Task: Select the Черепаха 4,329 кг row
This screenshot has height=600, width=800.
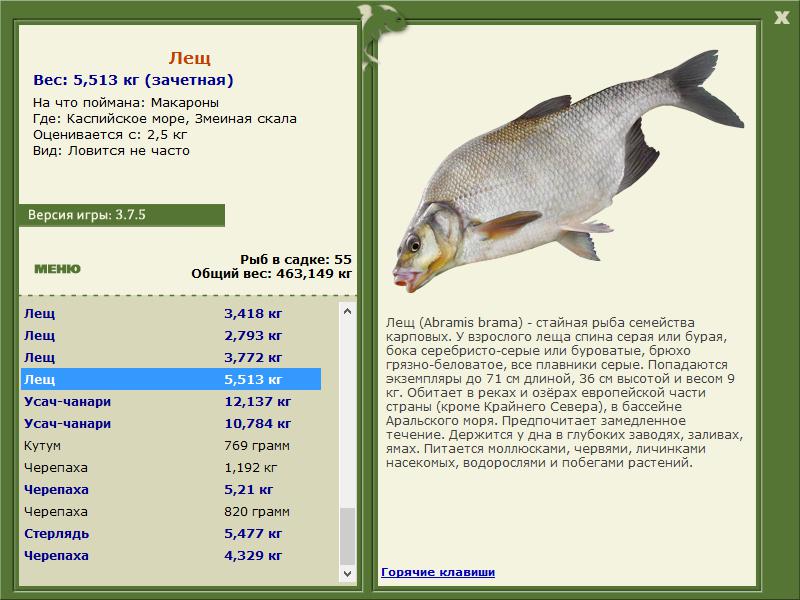Action: point(171,555)
